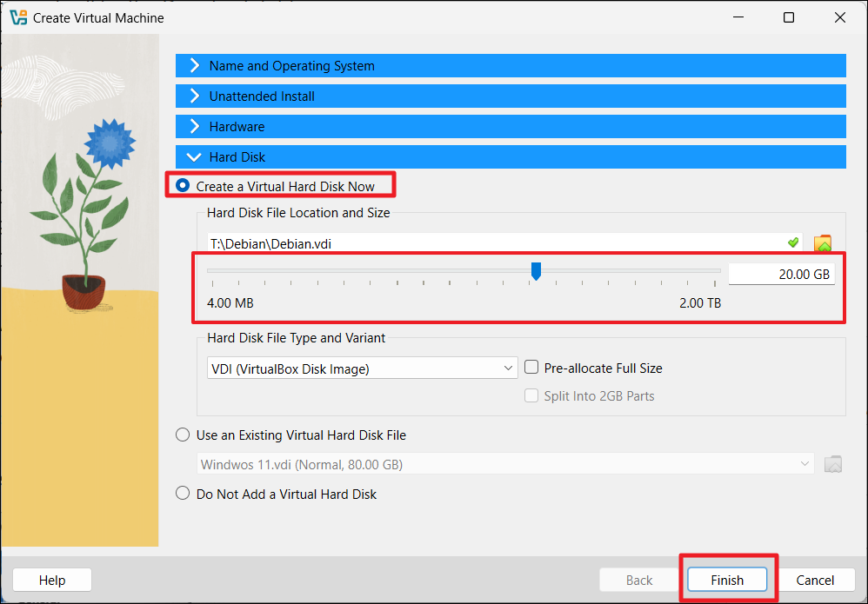The height and width of the screenshot is (604, 868).
Task: Click the green checkmark beside the disk path
Action: pos(793,243)
